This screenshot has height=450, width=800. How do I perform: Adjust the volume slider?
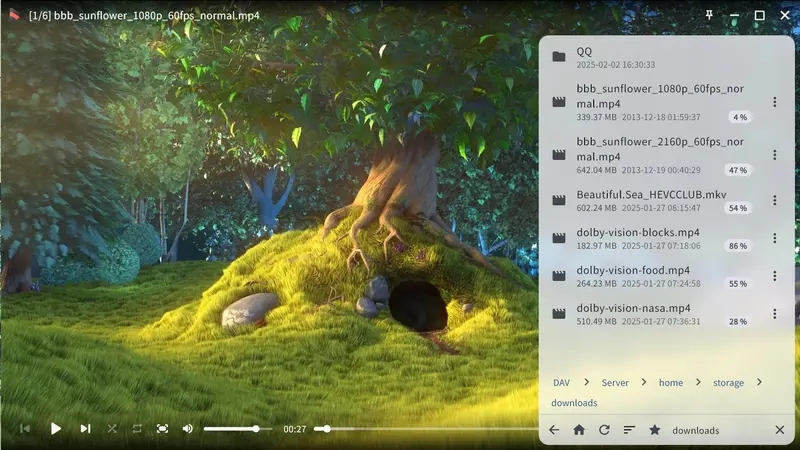pos(237,429)
